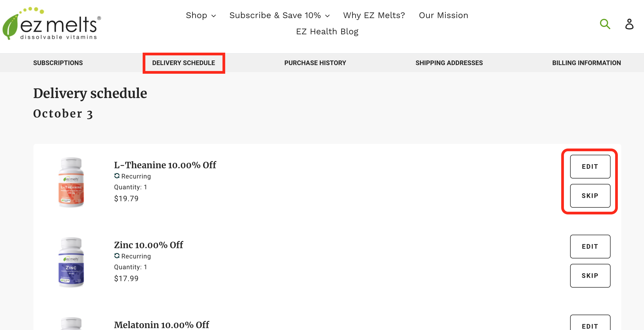Expand the Shop dropdown menu
The height and width of the screenshot is (330, 644).
point(201,15)
